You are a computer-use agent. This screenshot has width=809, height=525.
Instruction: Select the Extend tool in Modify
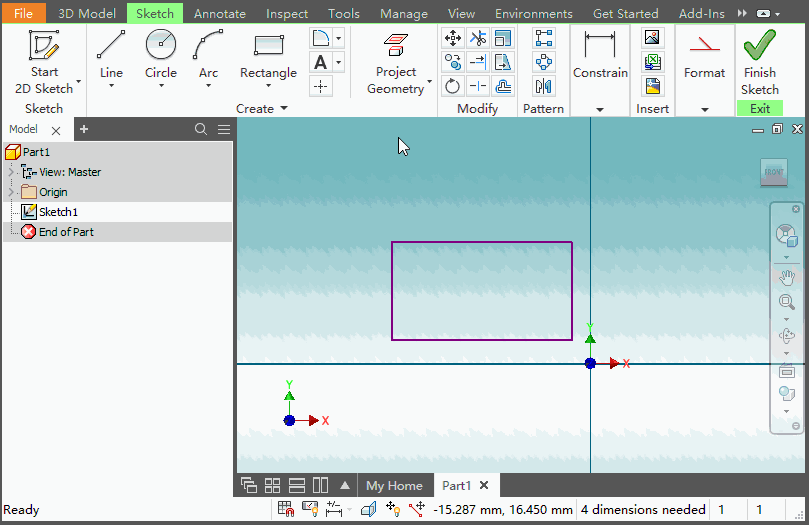click(478, 62)
